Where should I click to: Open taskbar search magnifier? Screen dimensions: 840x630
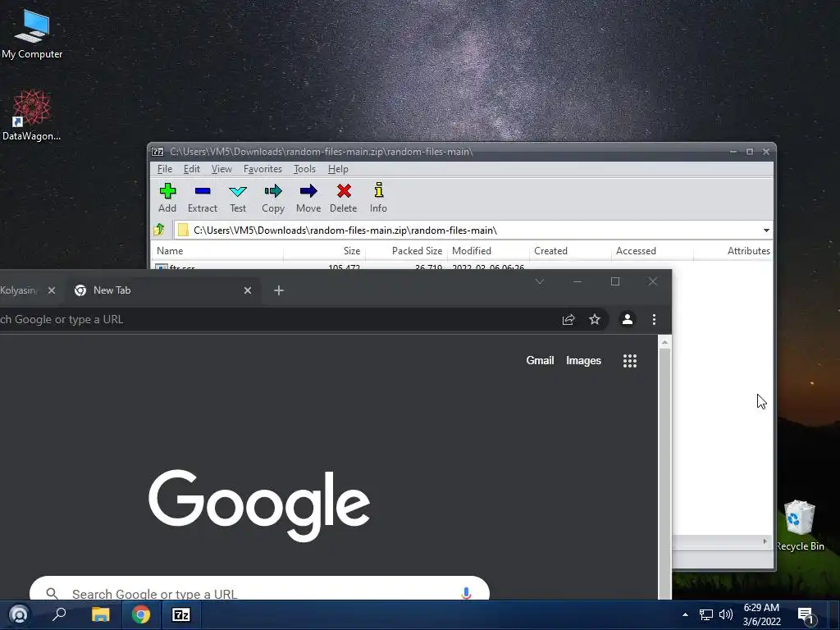(59, 614)
